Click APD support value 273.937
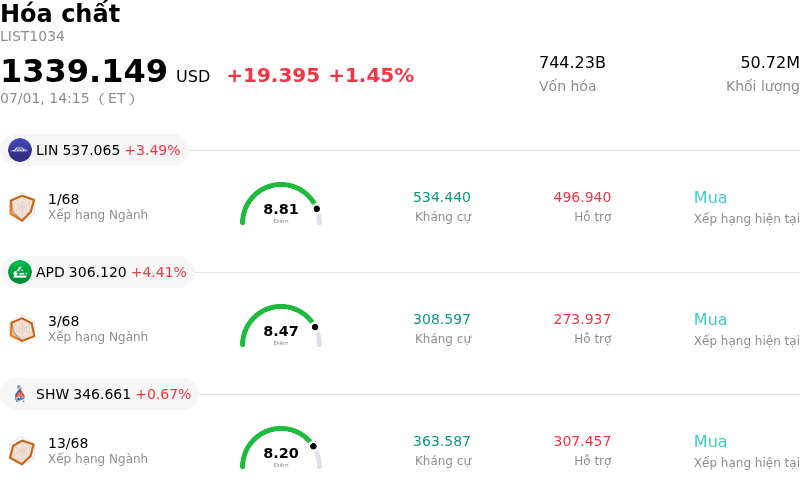The width and height of the screenshot is (800, 488). pos(582,319)
